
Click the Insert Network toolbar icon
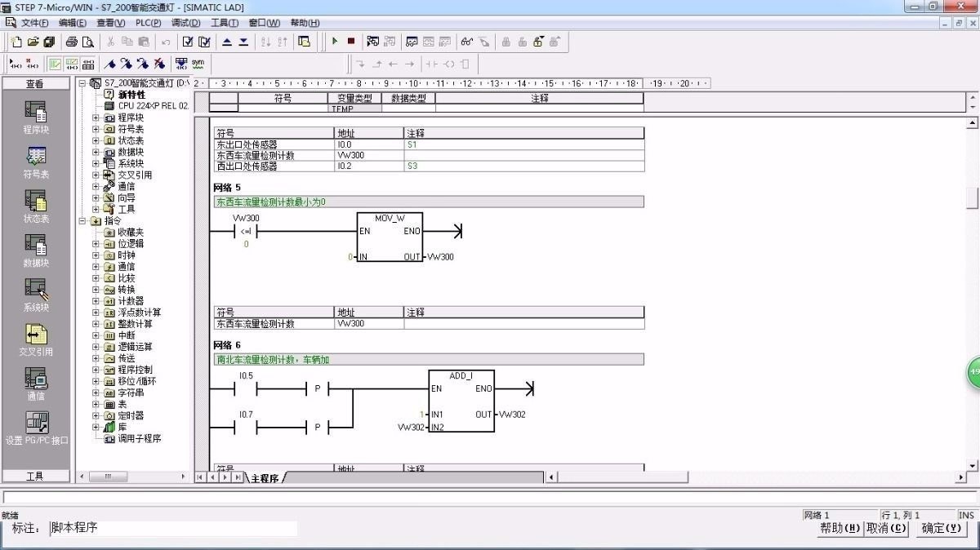coord(15,64)
